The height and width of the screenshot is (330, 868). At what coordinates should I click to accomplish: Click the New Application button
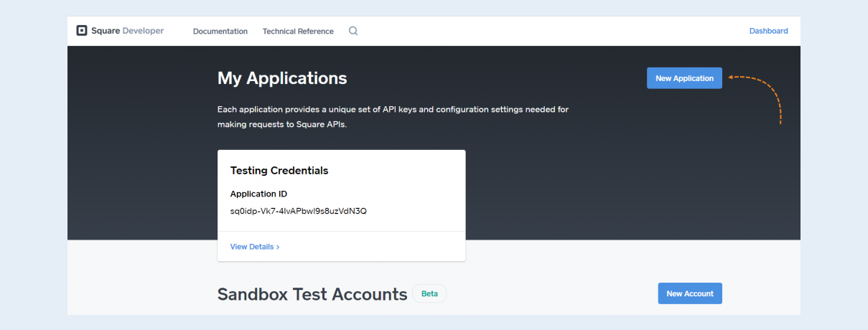pyautogui.click(x=684, y=78)
